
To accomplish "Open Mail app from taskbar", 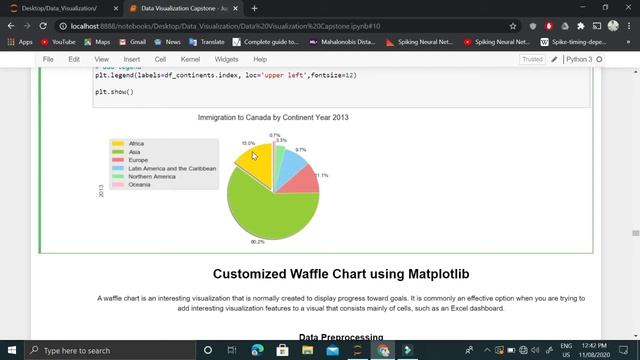I will point(333,350).
